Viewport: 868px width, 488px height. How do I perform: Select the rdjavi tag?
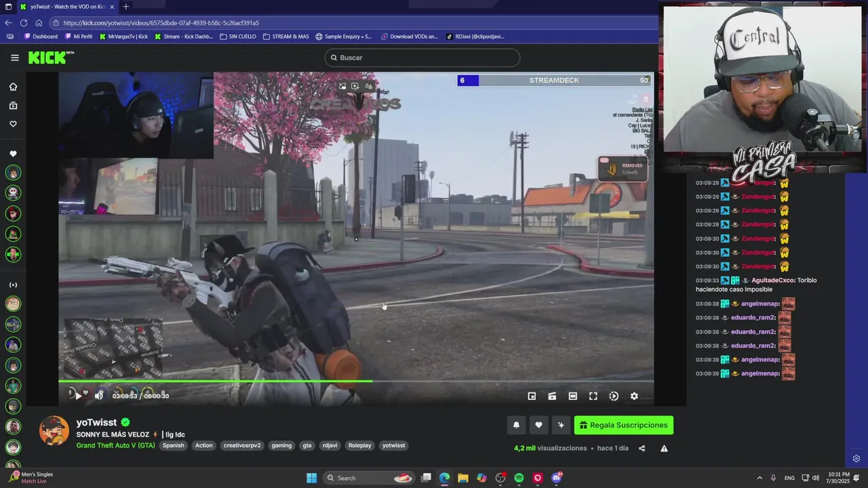coord(330,445)
